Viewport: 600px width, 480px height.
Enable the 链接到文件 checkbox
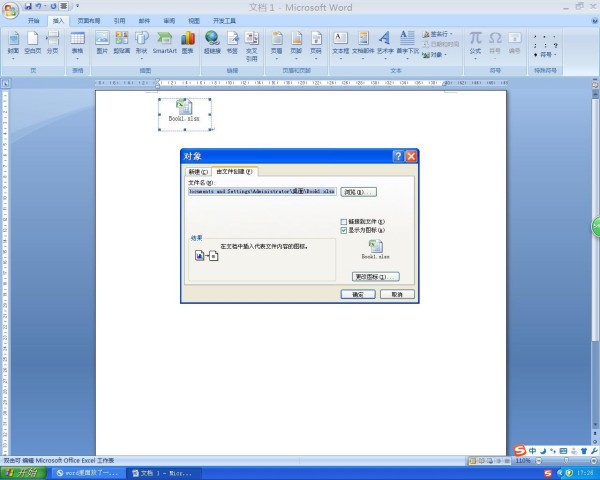(344, 221)
